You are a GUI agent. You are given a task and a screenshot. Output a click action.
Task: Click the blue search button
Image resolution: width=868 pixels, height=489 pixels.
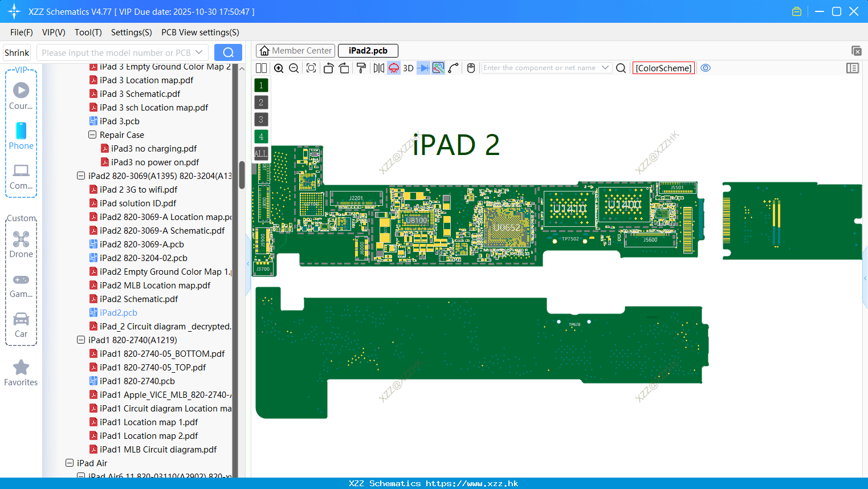pos(228,52)
